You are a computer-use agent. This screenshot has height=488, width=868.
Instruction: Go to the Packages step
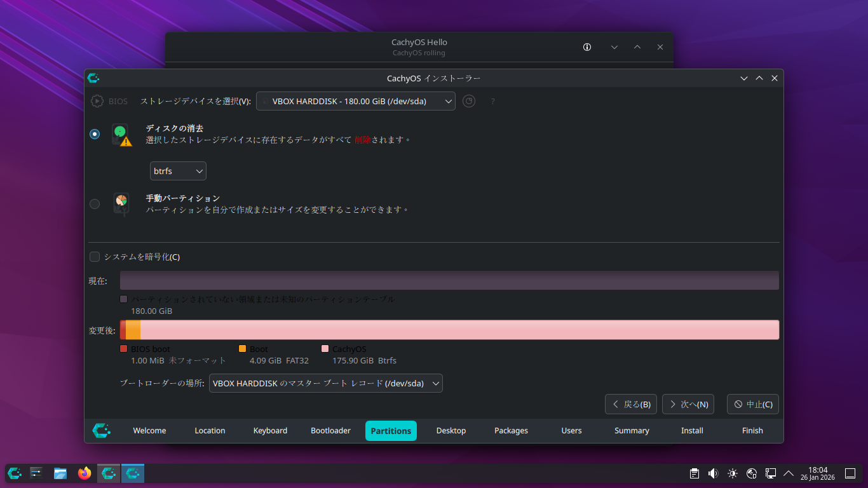click(512, 431)
